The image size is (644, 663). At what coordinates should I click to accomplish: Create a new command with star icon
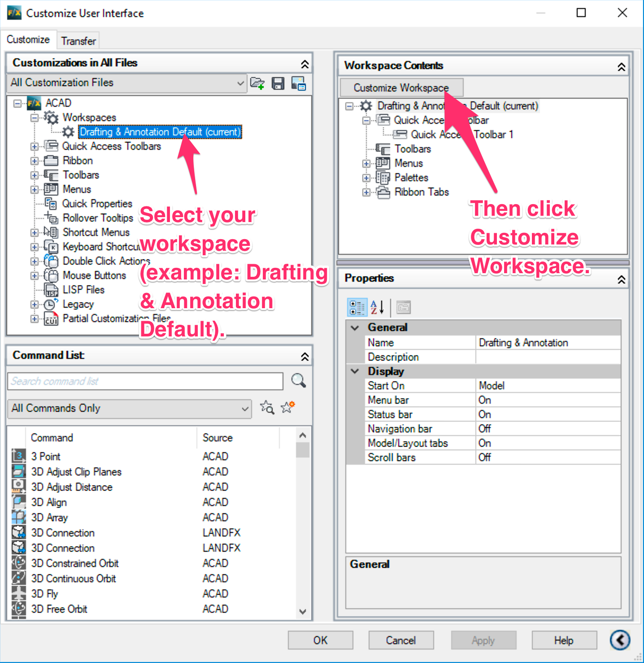pos(287,407)
